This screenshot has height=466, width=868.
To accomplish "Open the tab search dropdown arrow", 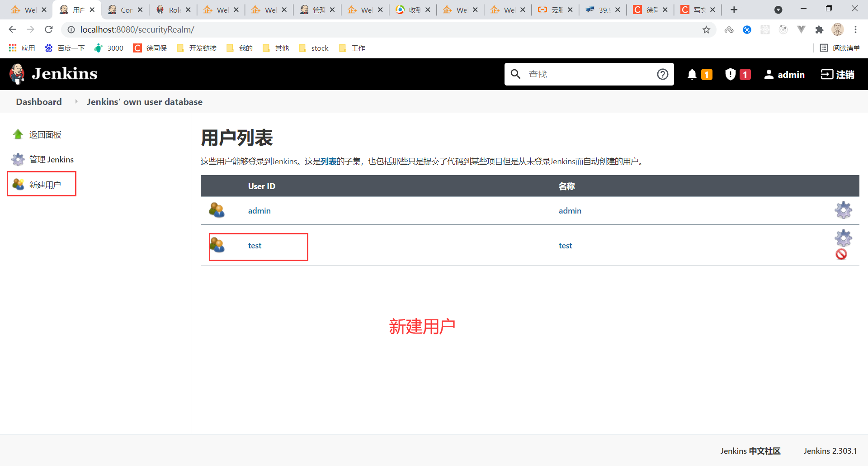I will point(778,10).
